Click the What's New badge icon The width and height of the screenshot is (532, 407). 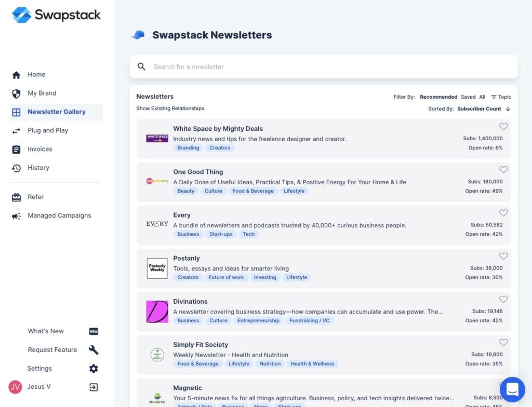pos(94,331)
